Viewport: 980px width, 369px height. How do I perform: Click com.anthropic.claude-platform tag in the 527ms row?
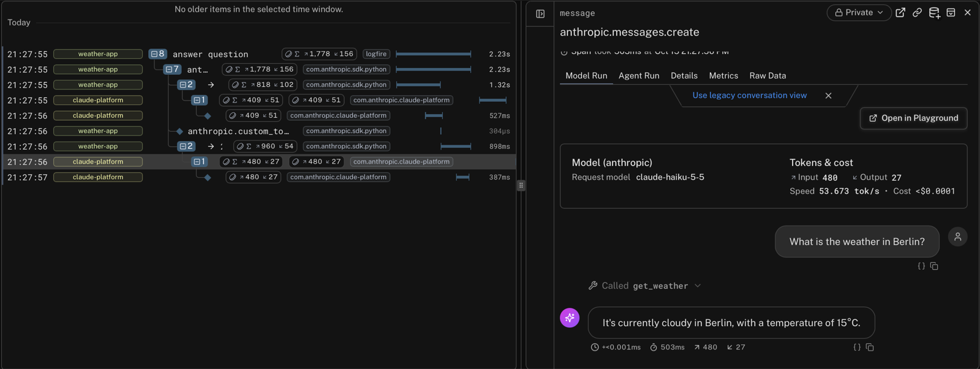click(x=338, y=115)
